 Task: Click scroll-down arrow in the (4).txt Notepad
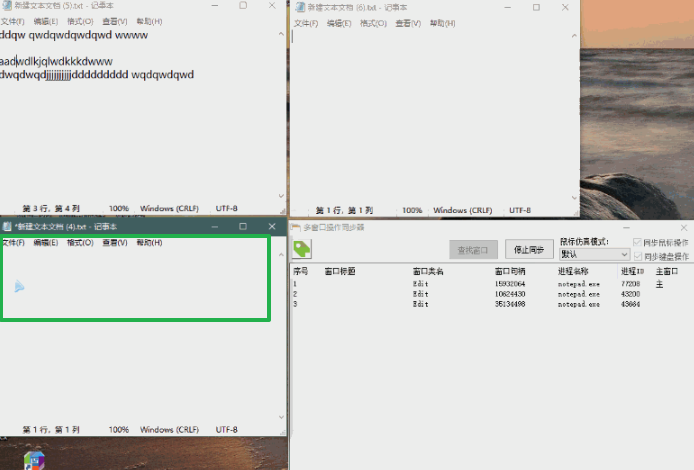(281, 417)
